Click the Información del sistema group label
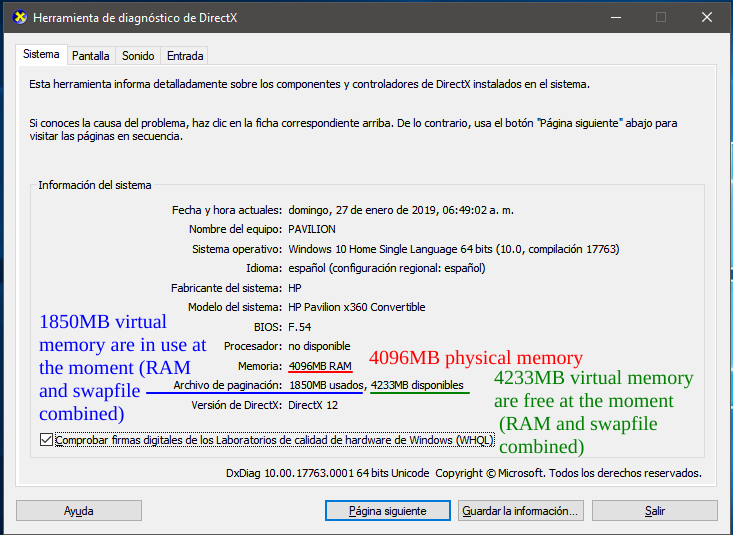This screenshot has height=535, width=733. tap(95, 185)
